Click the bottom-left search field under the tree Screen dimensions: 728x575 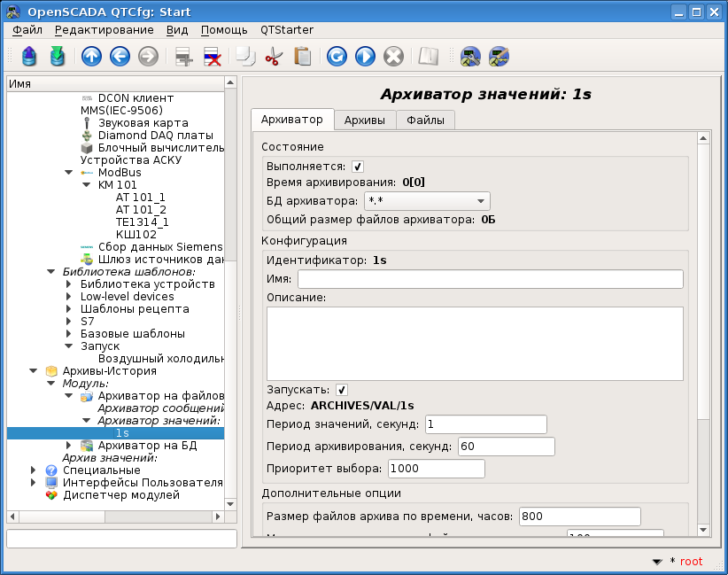coord(121,539)
